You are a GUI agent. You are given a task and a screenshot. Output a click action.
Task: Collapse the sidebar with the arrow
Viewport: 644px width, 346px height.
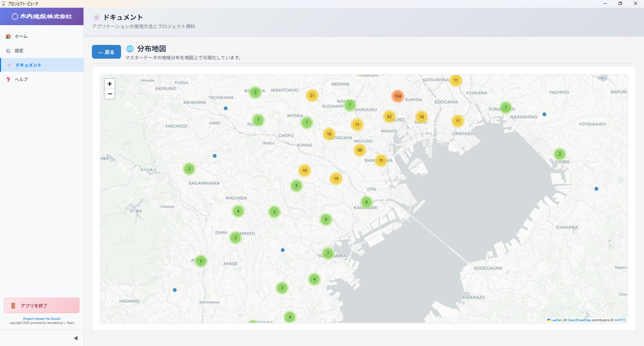76,338
